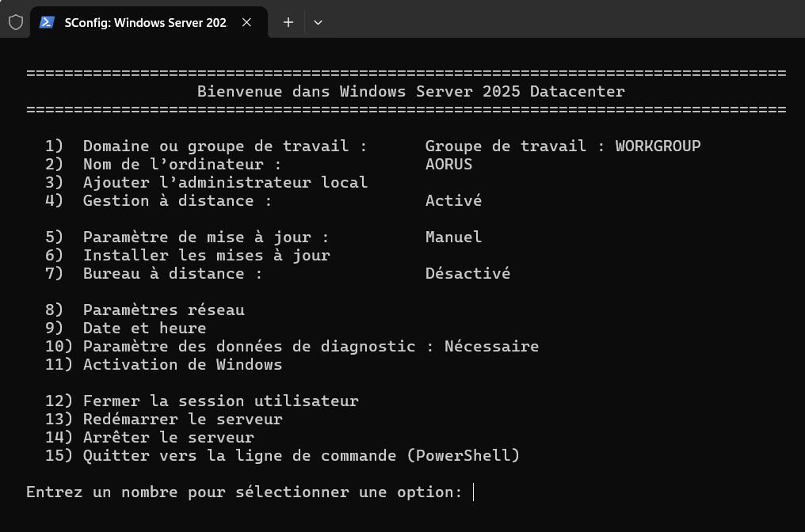The height and width of the screenshot is (532, 805).
Task: Close the SConfig tab
Action: coord(246,22)
